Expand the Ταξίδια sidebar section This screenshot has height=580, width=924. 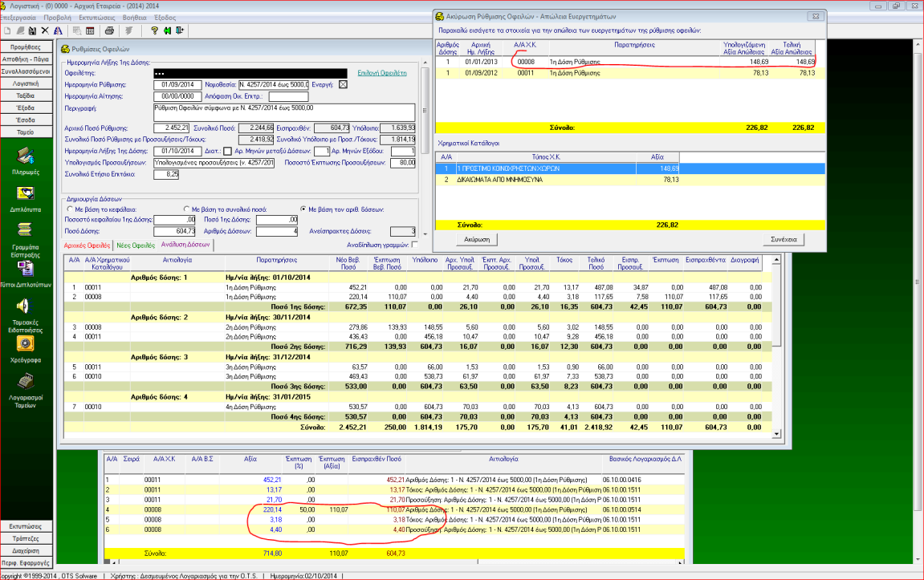click(26, 96)
